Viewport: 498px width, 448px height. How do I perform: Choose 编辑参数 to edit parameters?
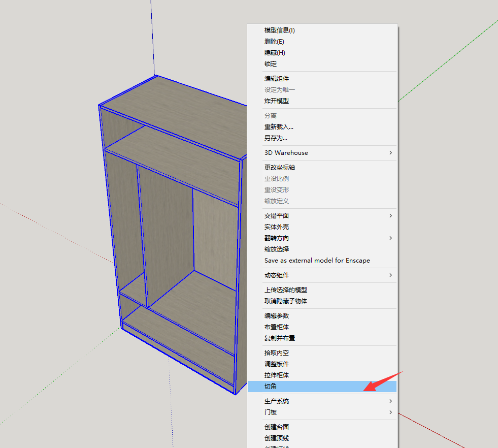277,316
